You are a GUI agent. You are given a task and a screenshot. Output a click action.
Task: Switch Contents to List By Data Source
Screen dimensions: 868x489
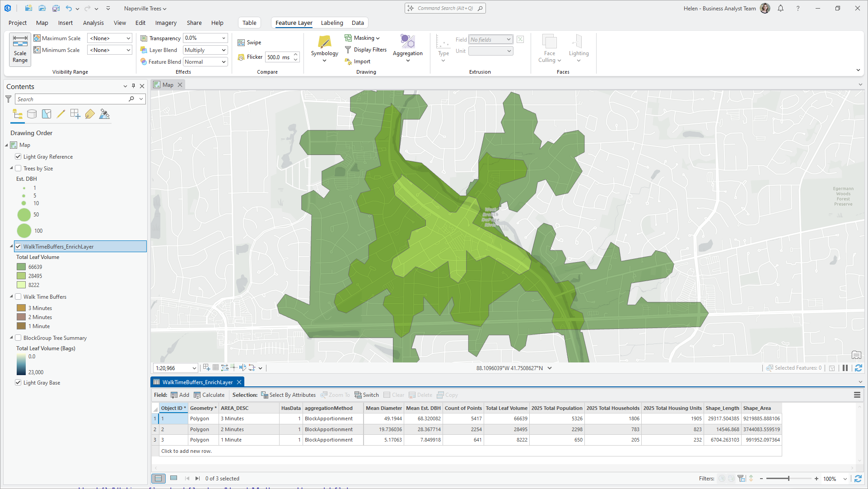32,114
